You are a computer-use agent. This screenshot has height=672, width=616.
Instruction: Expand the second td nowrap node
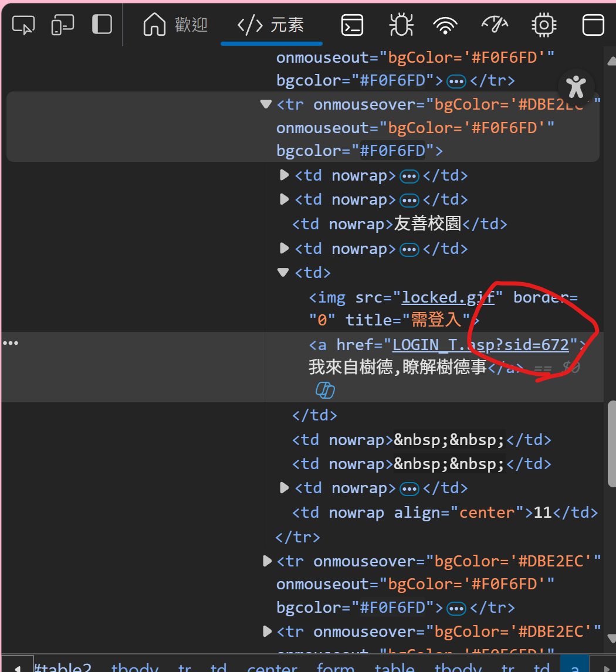pos(284,199)
